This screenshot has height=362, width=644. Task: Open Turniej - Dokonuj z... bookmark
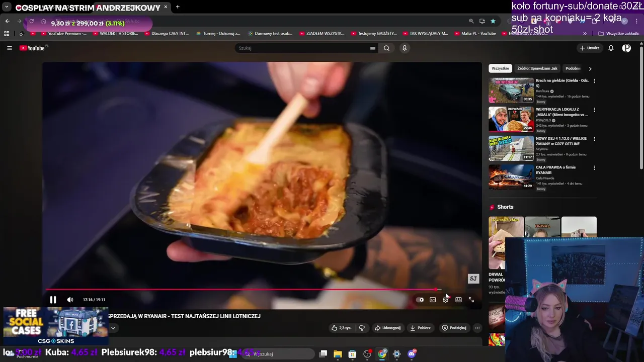(218, 34)
